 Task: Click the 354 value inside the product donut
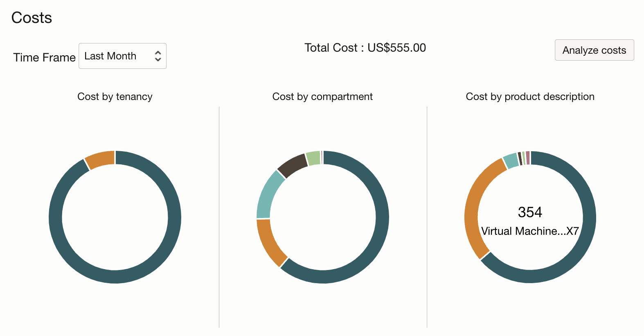(530, 212)
